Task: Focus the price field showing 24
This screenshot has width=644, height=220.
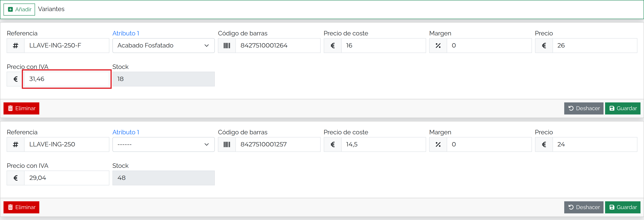Action: [595, 144]
